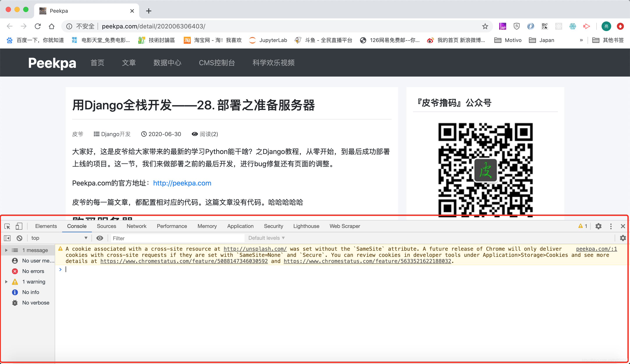Switch to the Network tab
The image size is (630, 364).
[x=136, y=226]
